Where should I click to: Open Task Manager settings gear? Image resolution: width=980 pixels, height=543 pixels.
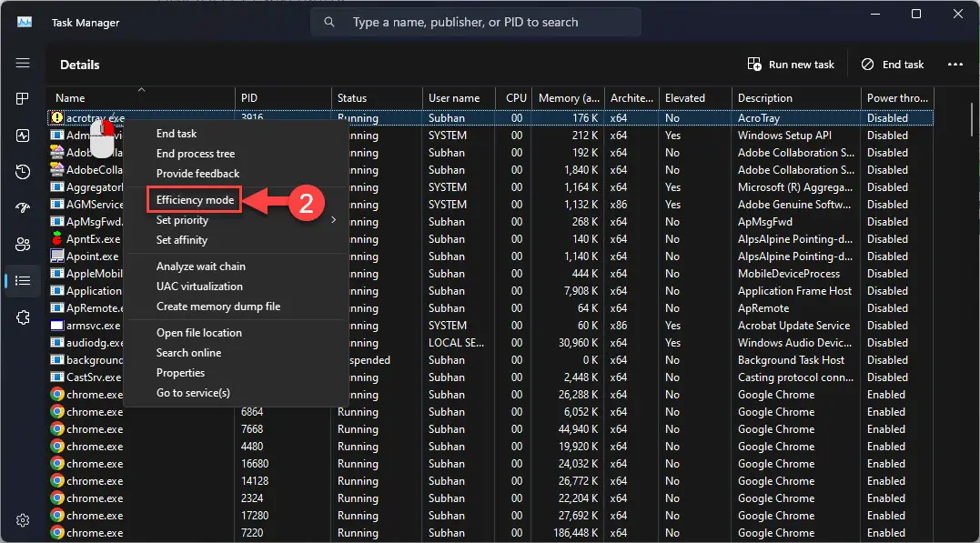tap(23, 520)
